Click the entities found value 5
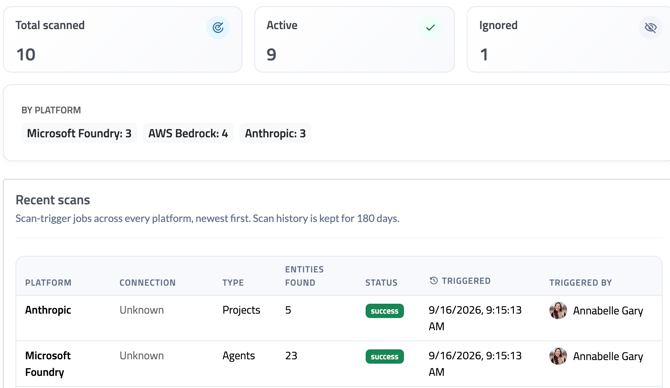670x388 pixels. click(x=288, y=310)
